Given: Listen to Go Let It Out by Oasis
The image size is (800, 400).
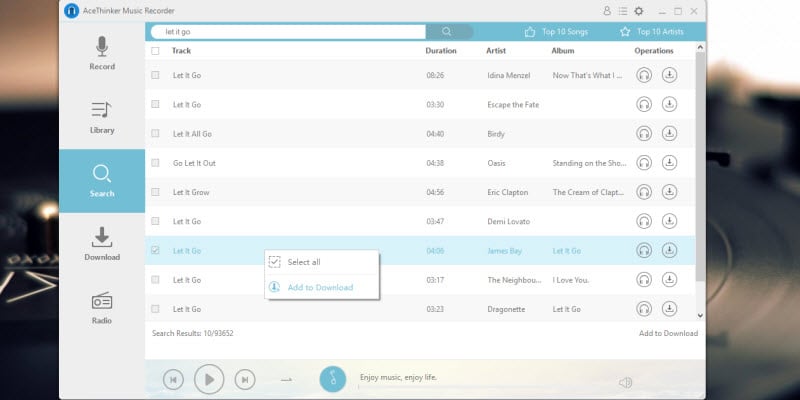Looking at the screenshot, I should click(644, 163).
